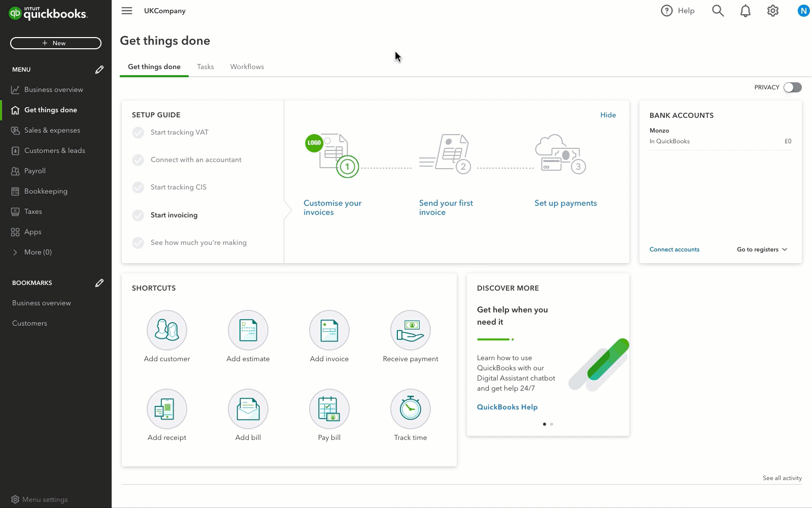This screenshot has height=508, width=812.
Task: Check the Start tracking CIS circle
Action: coord(138,187)
